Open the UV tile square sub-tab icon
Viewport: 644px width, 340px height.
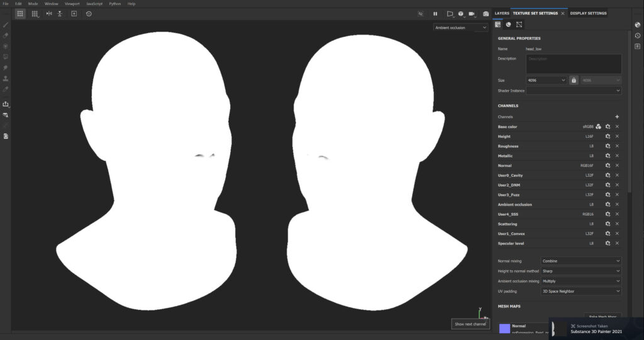point(519,25)
